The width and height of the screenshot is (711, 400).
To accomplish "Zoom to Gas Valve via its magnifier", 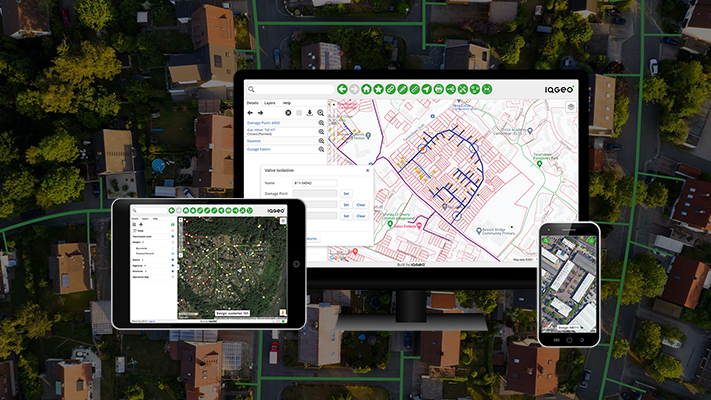I will [x=321, y=132].
